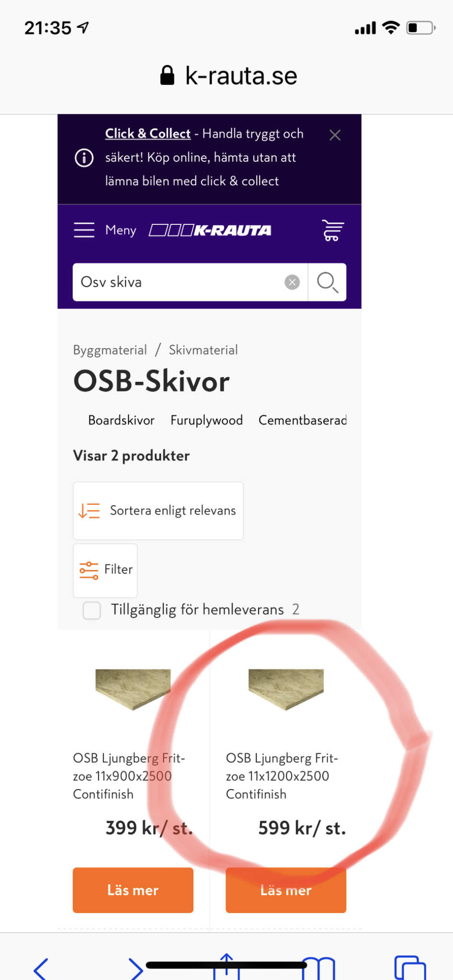Image resolution: width=453 pixels, height=980 pixels.
Task: Select the Furuplywood category tab
Action: [x=206, y=421]
